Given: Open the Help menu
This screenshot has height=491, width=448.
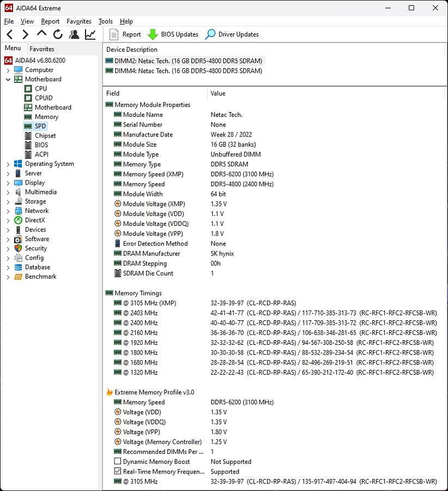Looking at the screenshot, I should pyautogui.click(x=126, y=21).
